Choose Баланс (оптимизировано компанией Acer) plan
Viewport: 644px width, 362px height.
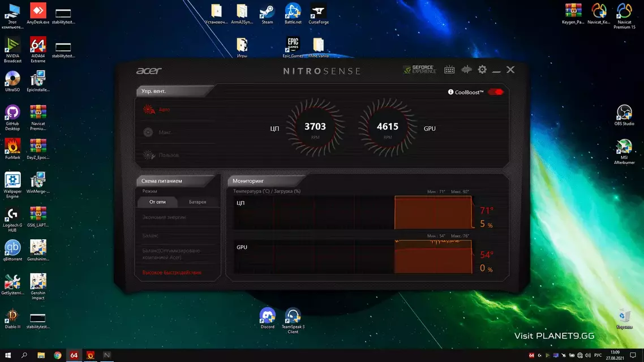[x=171, y=253]
